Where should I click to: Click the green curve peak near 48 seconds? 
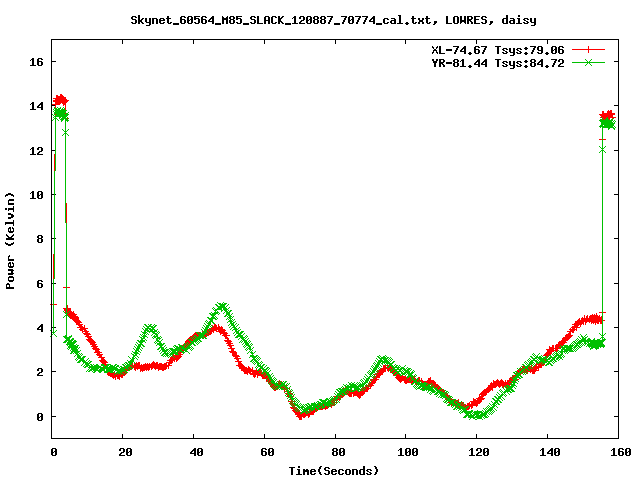point(222,306)
